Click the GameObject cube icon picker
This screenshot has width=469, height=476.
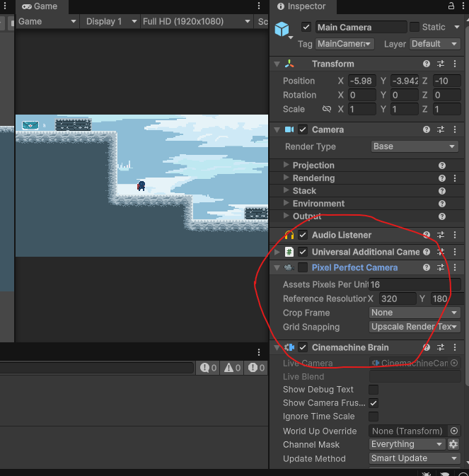point(282,30)
